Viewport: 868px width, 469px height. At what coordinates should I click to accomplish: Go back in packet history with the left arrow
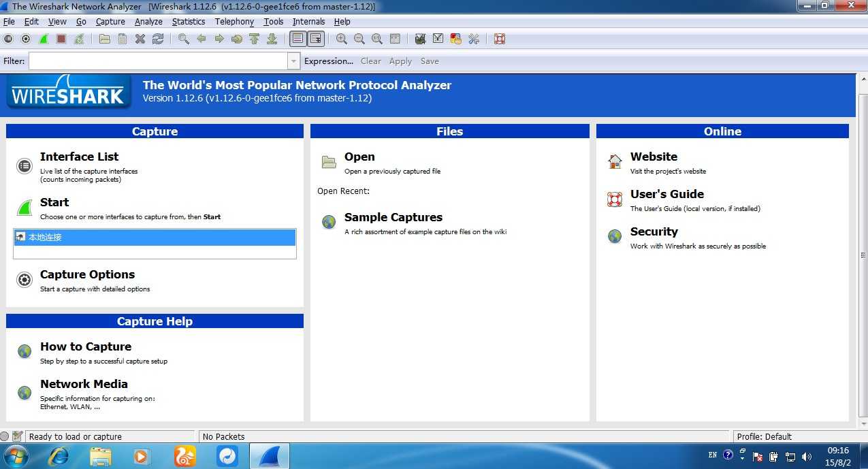click(201, 39)
